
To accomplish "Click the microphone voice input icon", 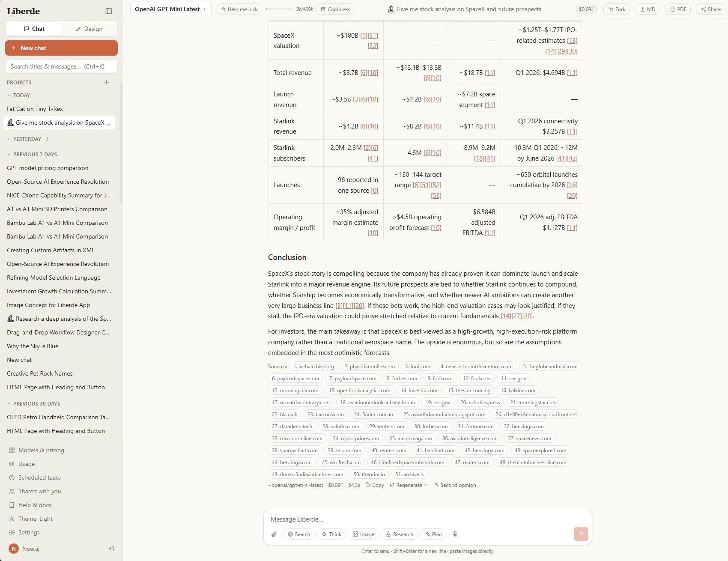I will 455,534.
